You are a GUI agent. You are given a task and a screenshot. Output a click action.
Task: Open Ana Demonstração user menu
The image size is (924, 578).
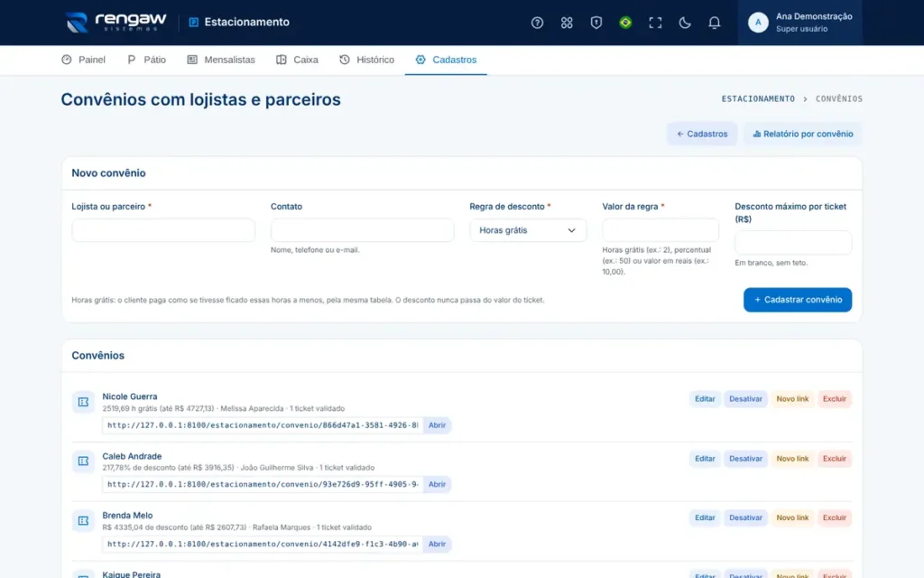[x=799, y=23]
